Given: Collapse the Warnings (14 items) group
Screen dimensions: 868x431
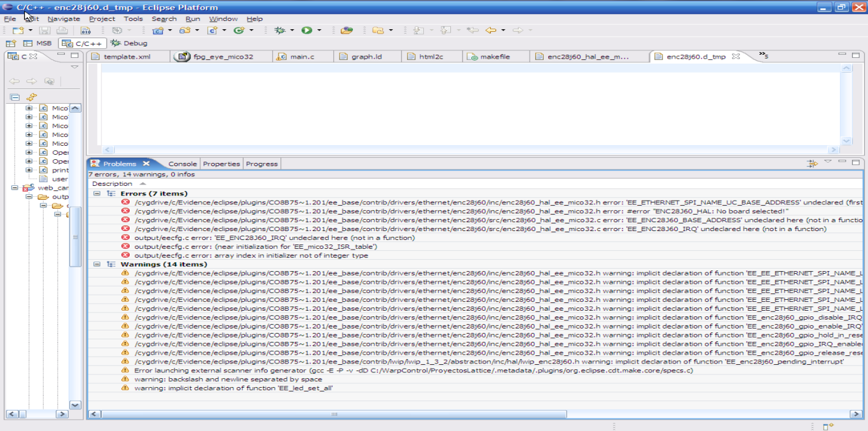Looking at the screenshot, I should [x=97, y=264].
